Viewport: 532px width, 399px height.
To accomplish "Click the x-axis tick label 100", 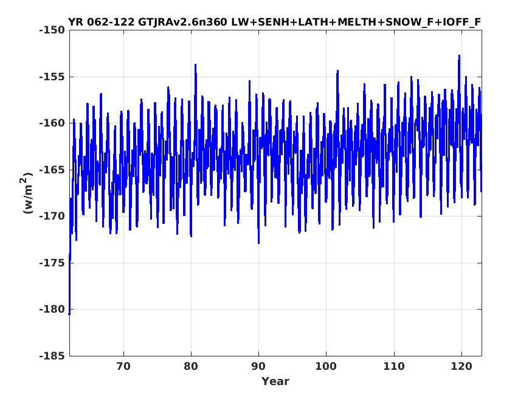I will tap(326, 366).
